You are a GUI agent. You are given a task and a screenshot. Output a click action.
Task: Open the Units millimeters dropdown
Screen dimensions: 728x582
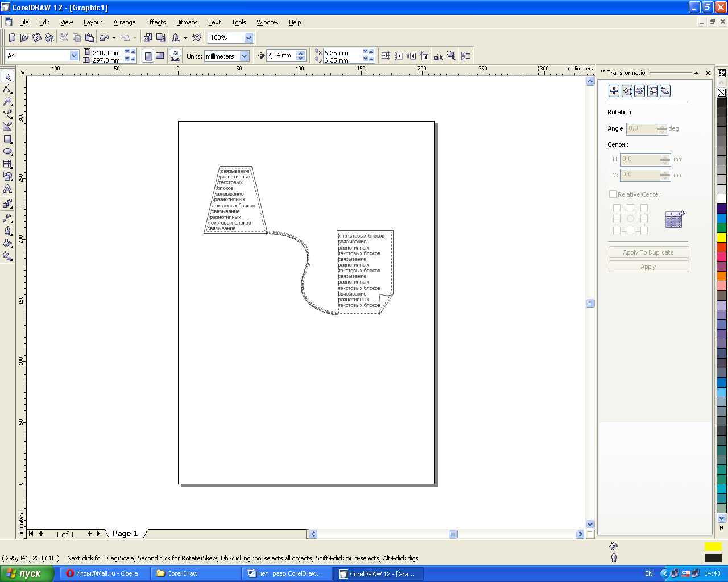[x=245, y=56]
